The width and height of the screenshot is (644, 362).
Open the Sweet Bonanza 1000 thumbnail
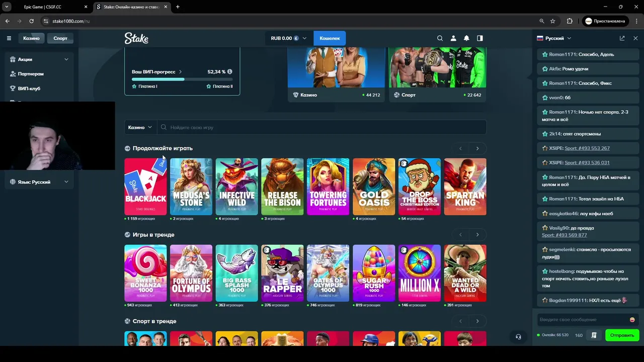pos(145,273)
